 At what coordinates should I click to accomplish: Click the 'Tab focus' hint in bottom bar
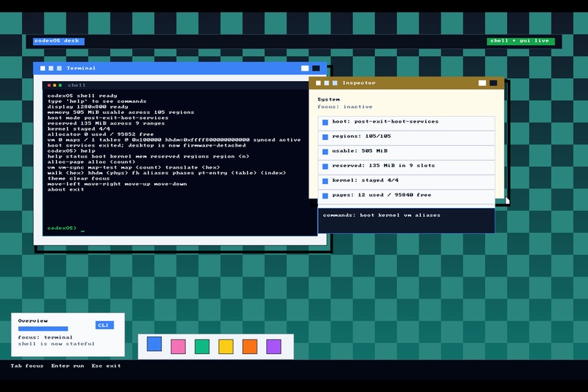click(x=27, y=366)
